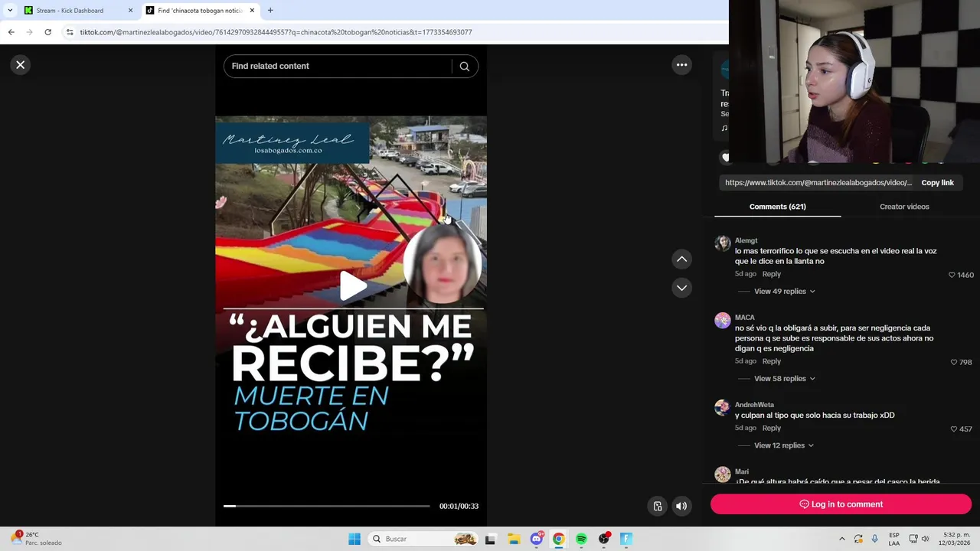The width and height of the screenshot is (980, 551).
Task: Close the TikTok video viewer
Action: (21, 65)
